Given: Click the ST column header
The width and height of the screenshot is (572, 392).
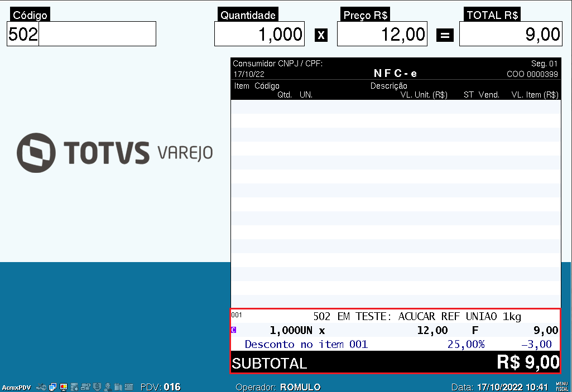Looking at the screenshot, I should (468, 95).
